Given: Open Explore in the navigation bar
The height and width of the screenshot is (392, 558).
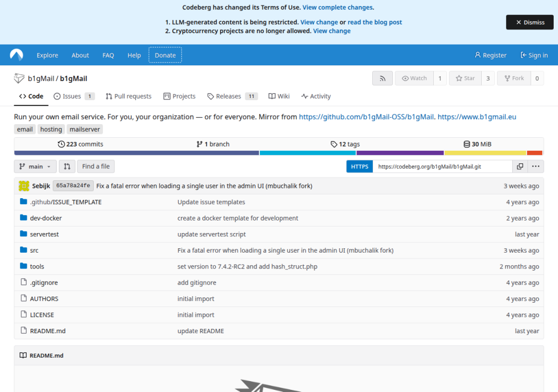Looking at the screenshot, I should [x=47, y=55].
